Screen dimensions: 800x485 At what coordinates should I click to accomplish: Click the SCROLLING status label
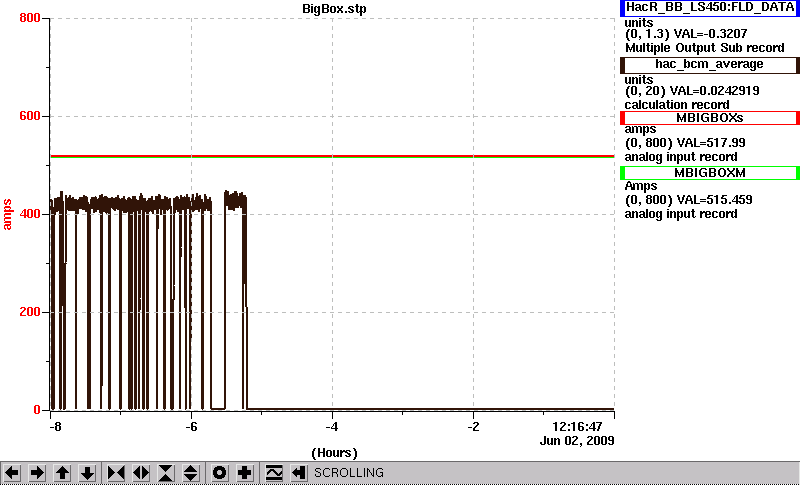click(348, 473)
